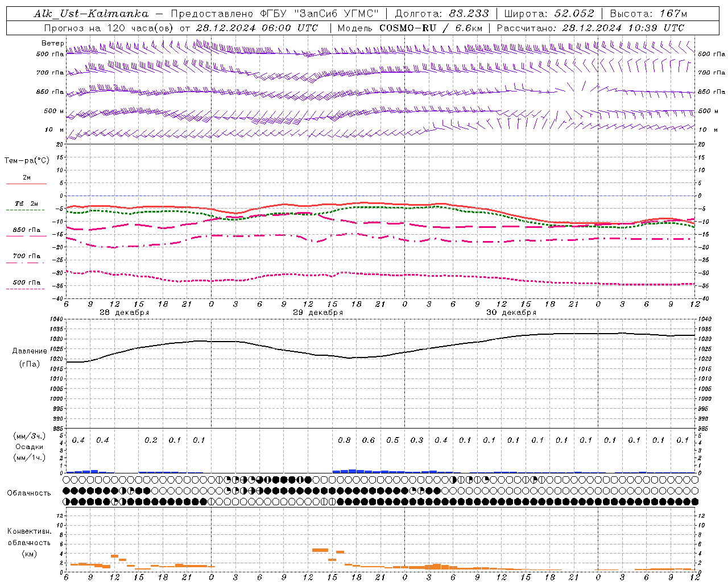This screenshot has width=728, height=582.
Task: Click the precipitation value 0.8
Action: click(344, 440)
